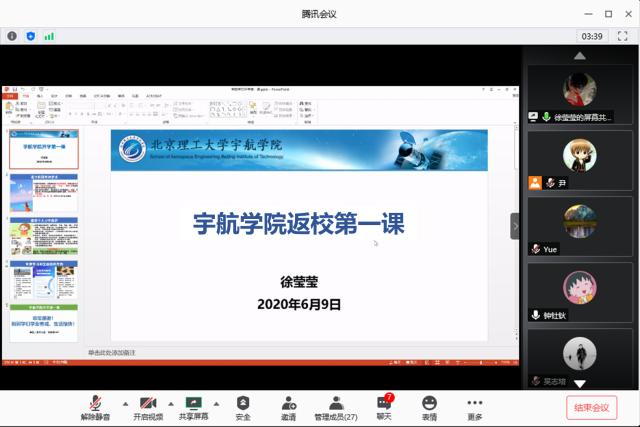Open 管理成员 participant list

click(x=336, y=406)
